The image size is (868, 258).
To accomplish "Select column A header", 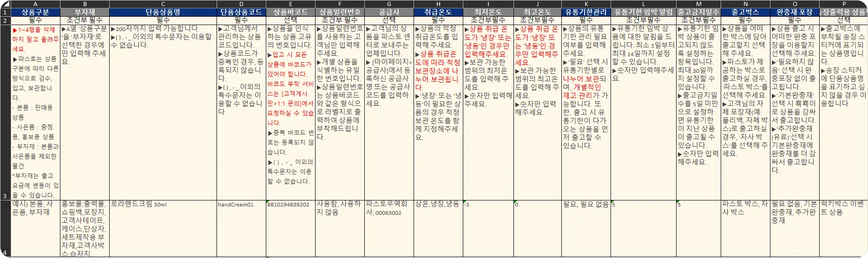I will click(x=35, y=4).
